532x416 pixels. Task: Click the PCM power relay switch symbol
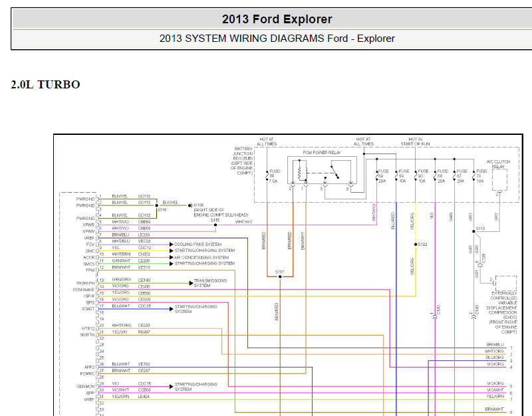[x=334, y=171]
